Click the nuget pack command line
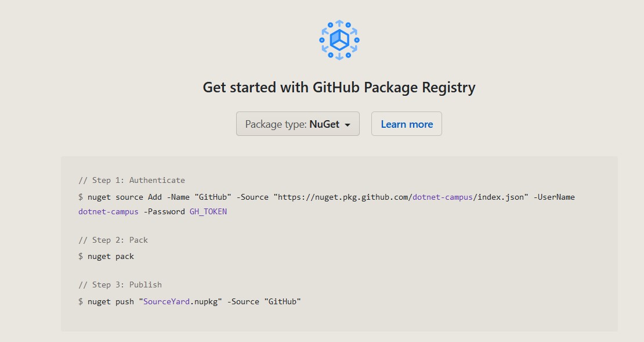This screenshot has width=644, height=342. (x=106, y=257)
